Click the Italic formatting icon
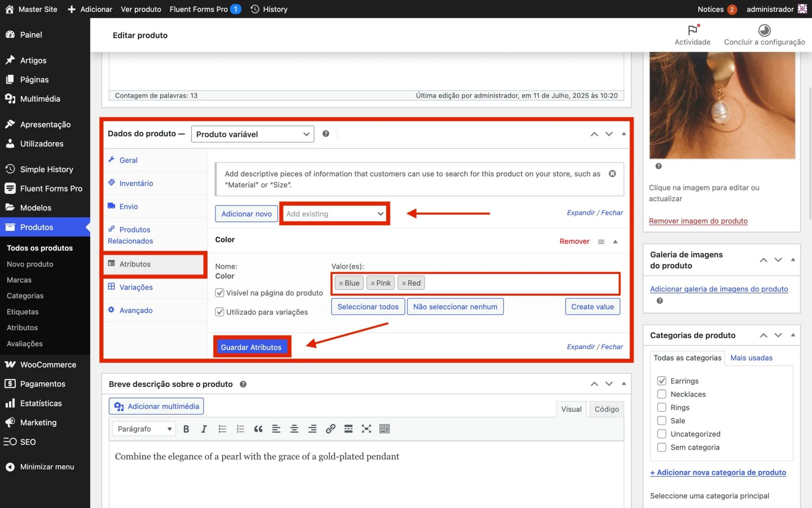Screen dimensions: 812x508 click(x=204, y=429)
